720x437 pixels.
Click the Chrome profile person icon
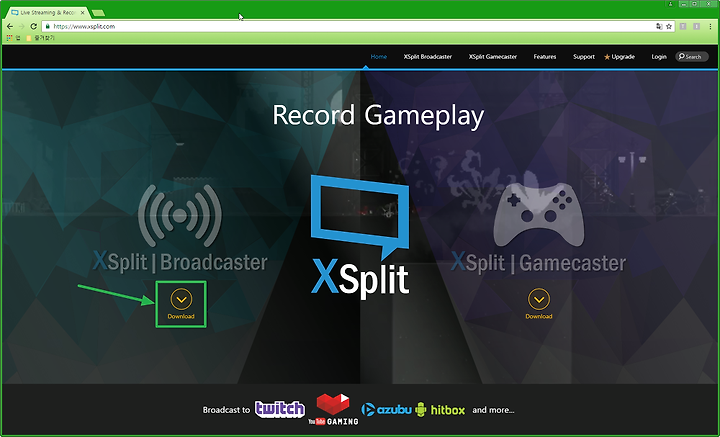[x=671, y=4]
